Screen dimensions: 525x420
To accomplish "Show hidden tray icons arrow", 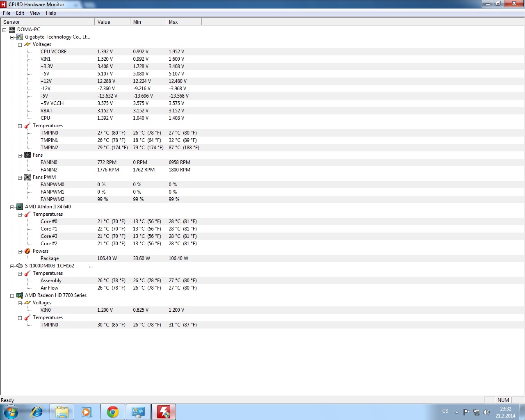I will coord(457,412).
